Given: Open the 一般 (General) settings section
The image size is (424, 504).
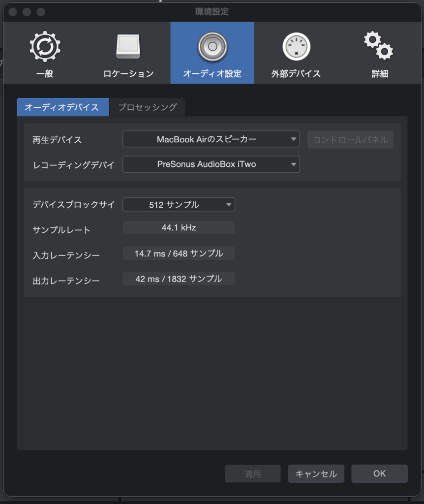Looking at the screenshot, I should pyautogui.click(x=45, y=54).
